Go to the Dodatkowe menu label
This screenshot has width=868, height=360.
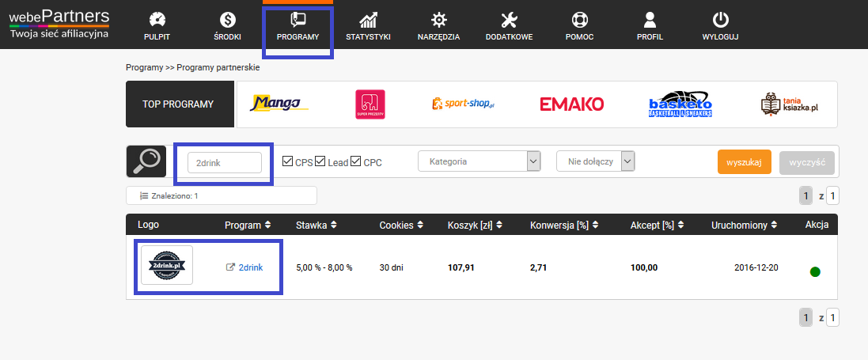click(509, 38)
